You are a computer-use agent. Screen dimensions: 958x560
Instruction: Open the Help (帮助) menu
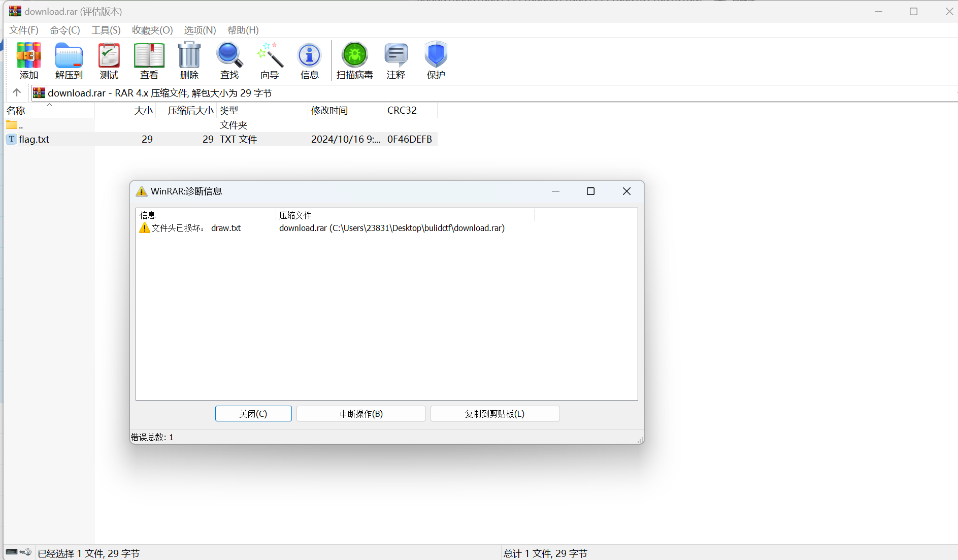[x=243, y=30]
